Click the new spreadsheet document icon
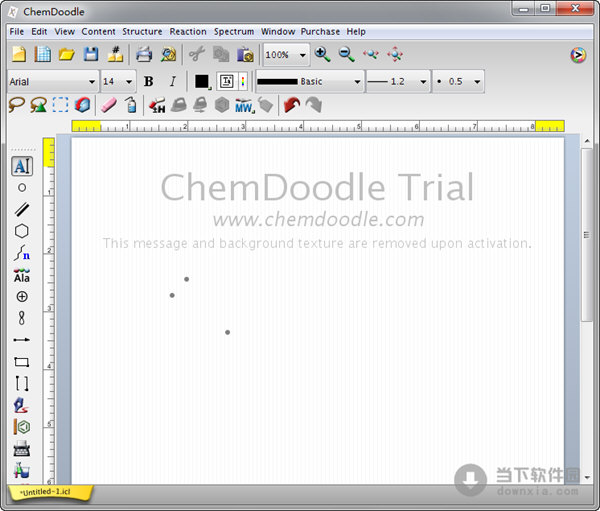 42,54
